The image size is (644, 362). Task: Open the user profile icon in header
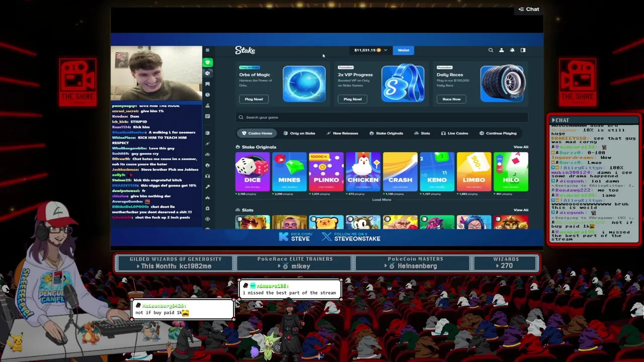click(x=501, y=50)
